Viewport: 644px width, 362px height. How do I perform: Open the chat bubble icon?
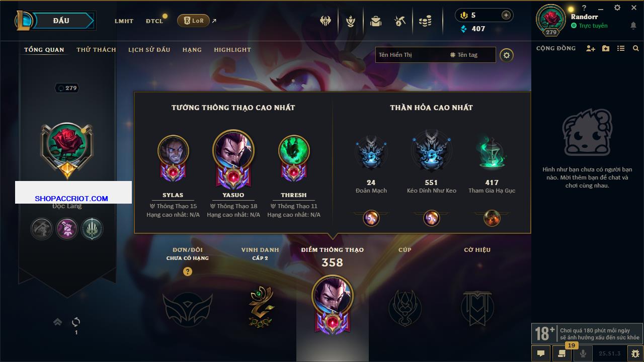[x=541, y=353]
